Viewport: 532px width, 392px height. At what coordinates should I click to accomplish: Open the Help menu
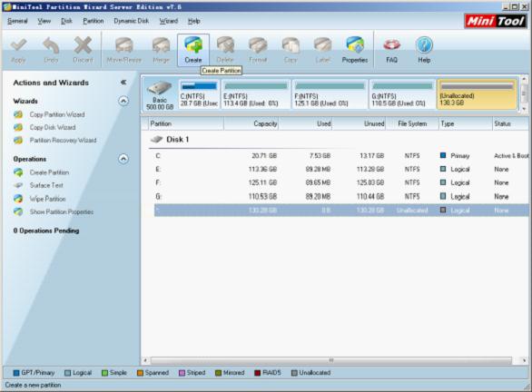(x=193, y=21)
